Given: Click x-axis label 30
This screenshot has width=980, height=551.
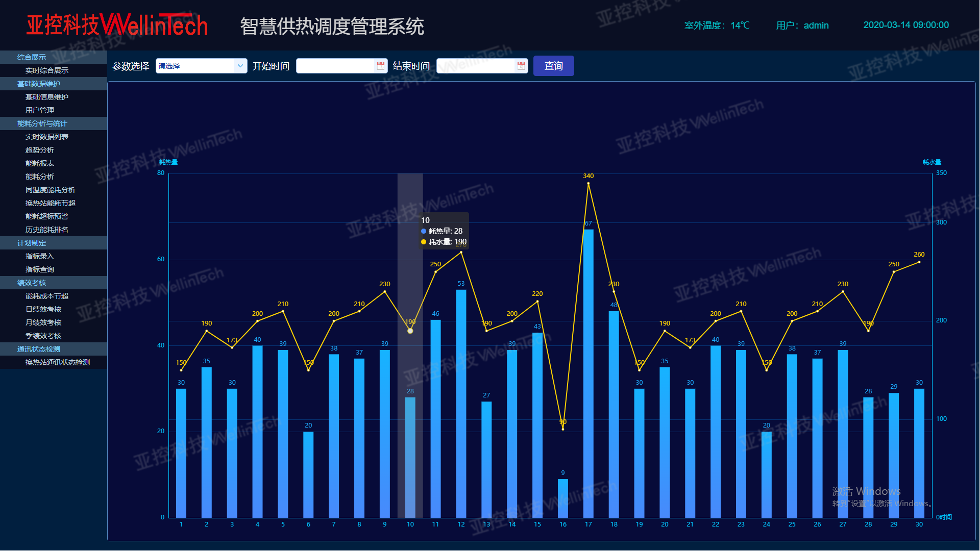Looking at the screenshot, I should 919,524.
